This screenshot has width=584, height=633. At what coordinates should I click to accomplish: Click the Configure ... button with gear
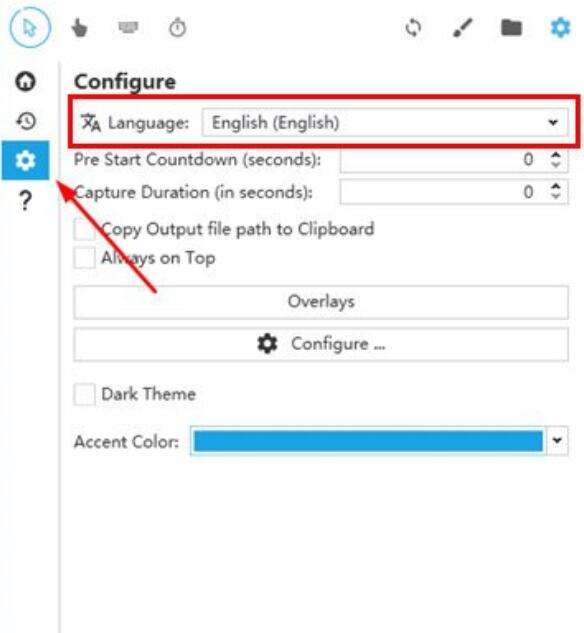(321, 344)
